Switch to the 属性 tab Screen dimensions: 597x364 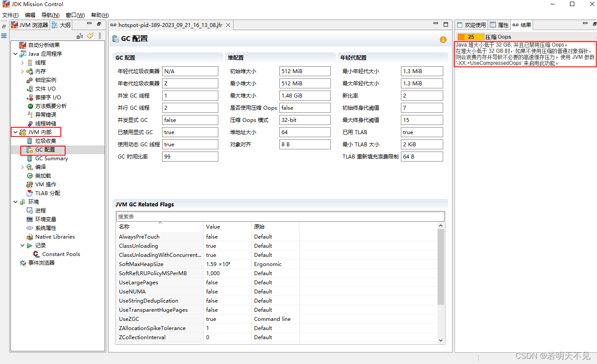pos(499,25)
